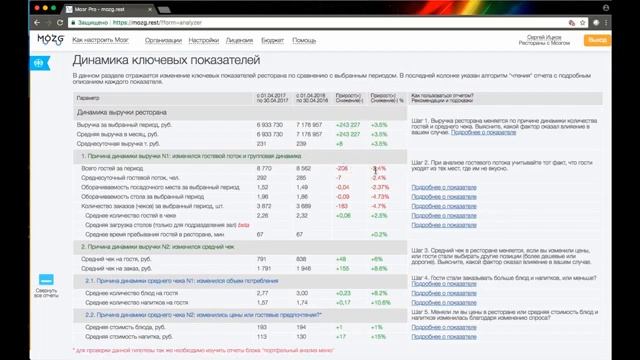Click 'Средний чек на заказ, руб.' row label
Viewport: 640px width, 360px height.
pos(116,269)
